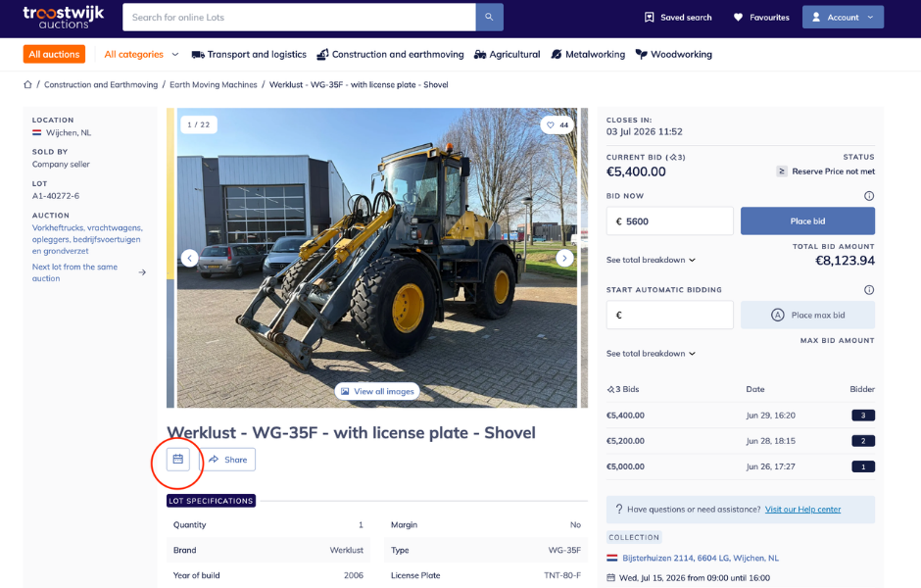Open Visit our Help center link
This screenshot has height=588, width=921.
tap(802, 510)
